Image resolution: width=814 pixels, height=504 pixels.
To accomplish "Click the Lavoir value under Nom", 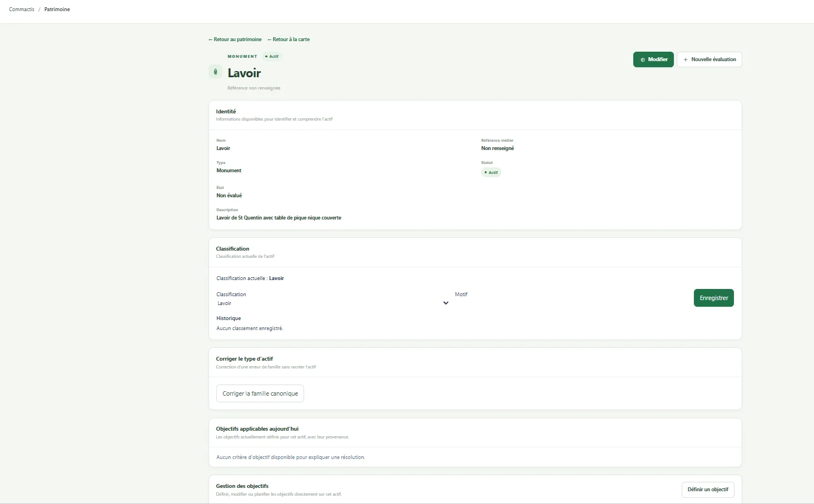I will pyautogui.click(x=223, y=148).
